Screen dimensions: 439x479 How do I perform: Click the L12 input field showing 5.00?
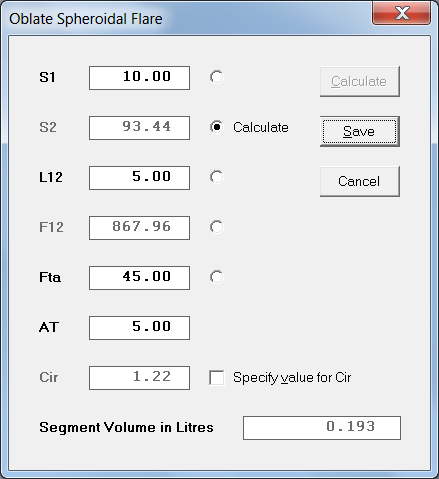pos(139,178)
